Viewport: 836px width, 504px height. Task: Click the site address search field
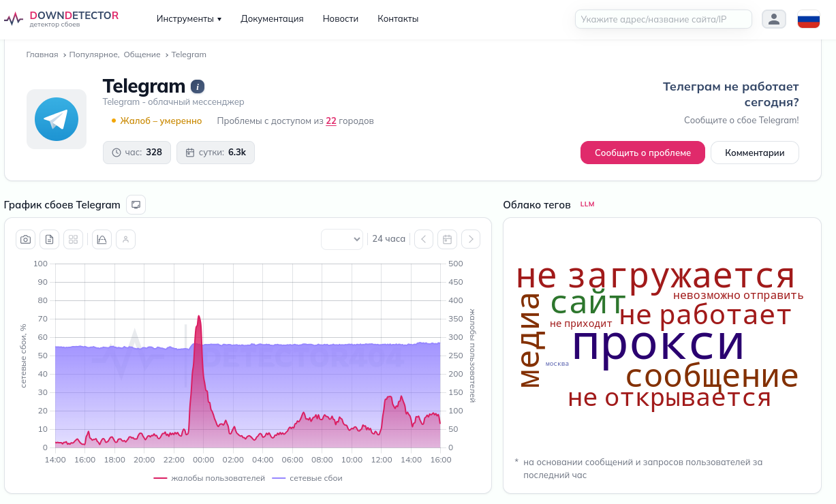(664, 19)
